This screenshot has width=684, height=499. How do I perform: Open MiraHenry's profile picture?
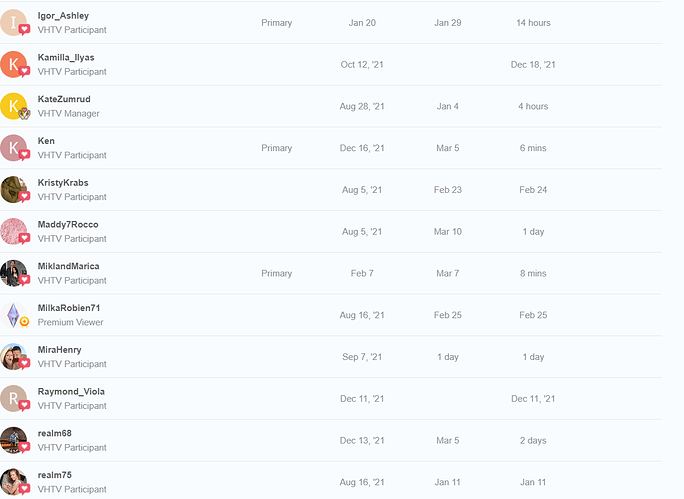[x=14, y=357]
